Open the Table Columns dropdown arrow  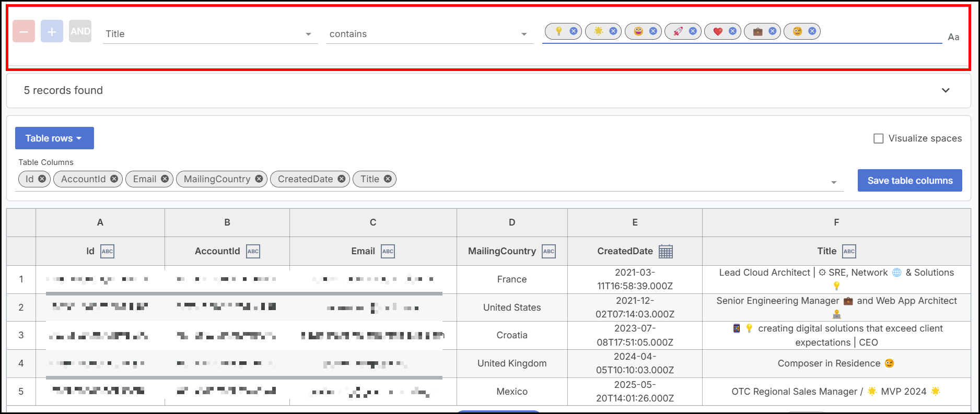pos(834,182)
